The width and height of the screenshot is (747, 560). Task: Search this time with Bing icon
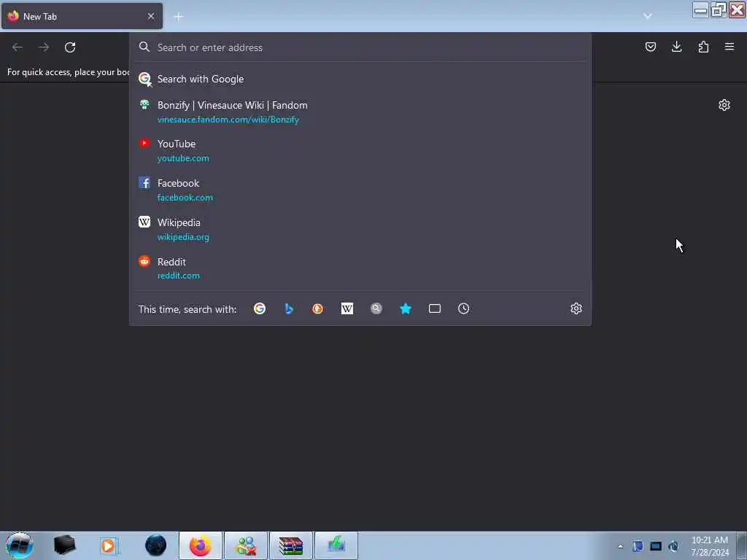pos(289,308)
